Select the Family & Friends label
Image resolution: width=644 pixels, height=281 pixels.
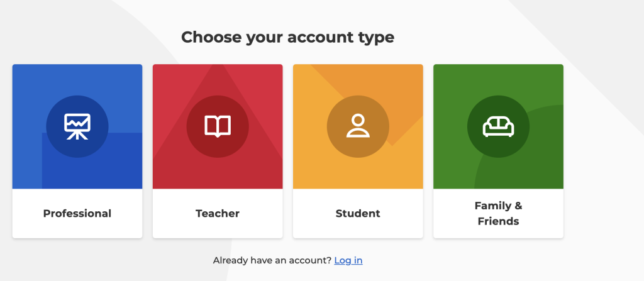498,214
